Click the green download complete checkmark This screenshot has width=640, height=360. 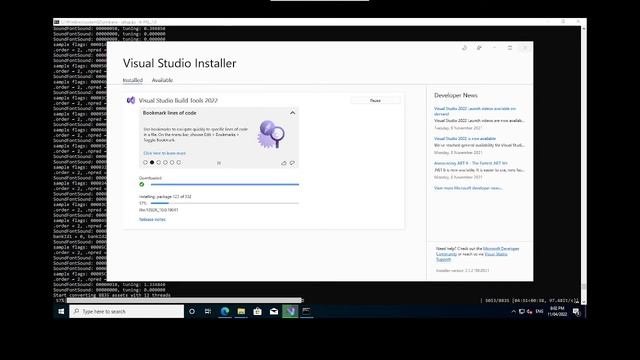click(x=142, y=184)
